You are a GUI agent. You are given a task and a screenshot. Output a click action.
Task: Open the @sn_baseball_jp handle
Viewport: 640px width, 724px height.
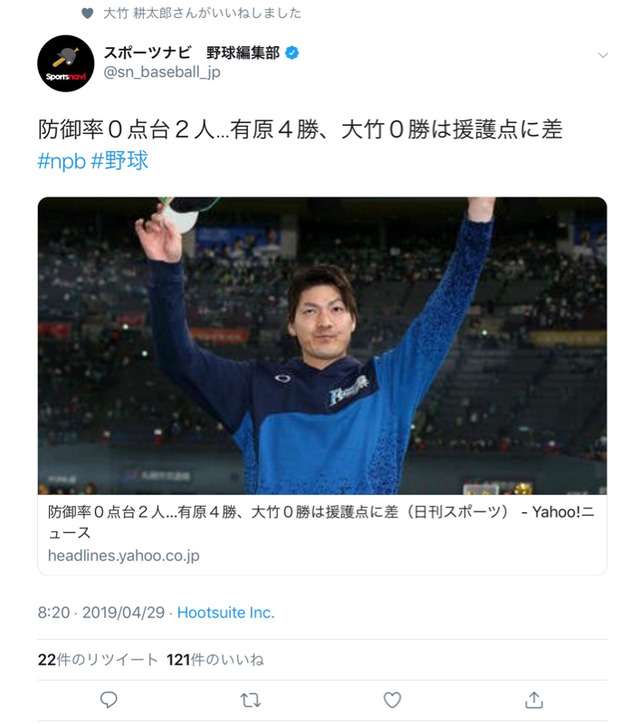pyautogui.click(x=162, y=72)
